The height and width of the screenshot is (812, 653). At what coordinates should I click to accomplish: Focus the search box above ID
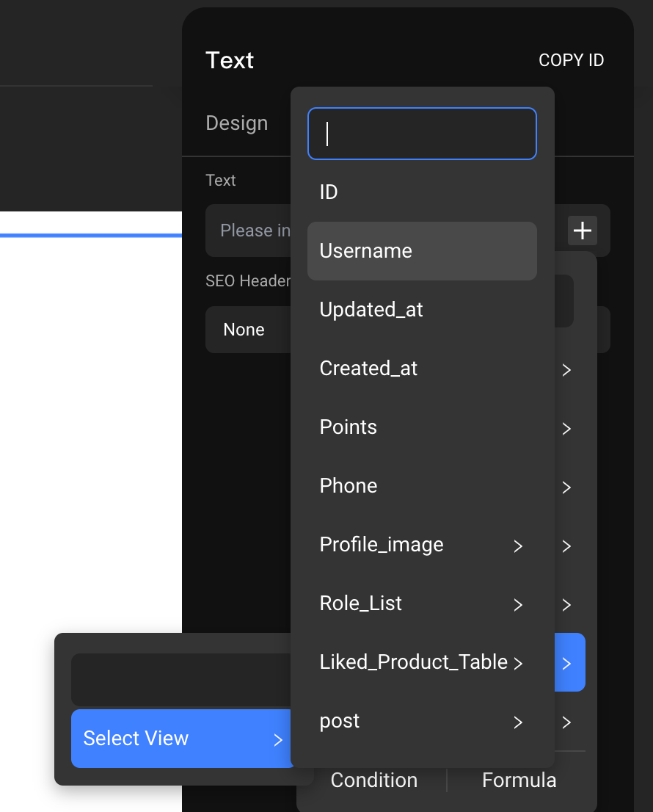(422, 134)
